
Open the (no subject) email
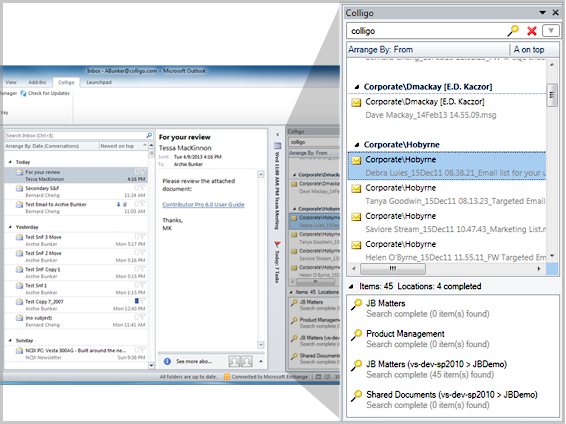click(x=76, y=321)
